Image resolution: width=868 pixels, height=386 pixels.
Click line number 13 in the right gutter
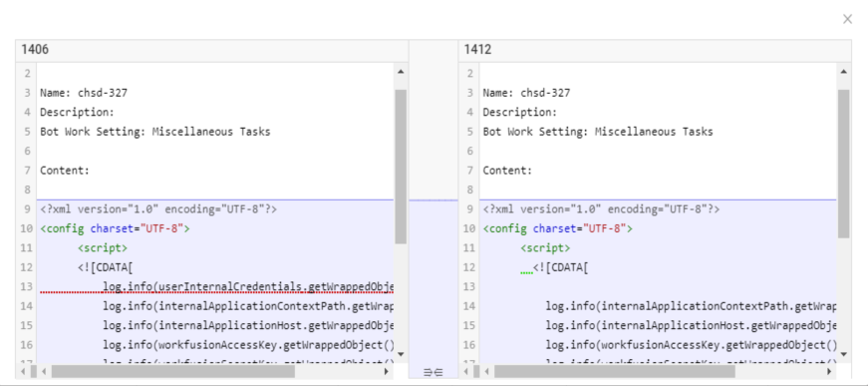coord(469,287)
